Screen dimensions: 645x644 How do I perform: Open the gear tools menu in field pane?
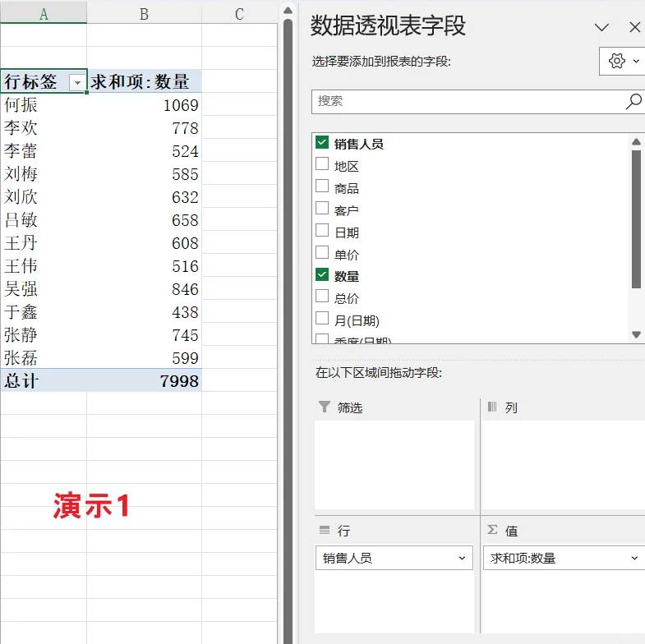click(x=623, y=61)
